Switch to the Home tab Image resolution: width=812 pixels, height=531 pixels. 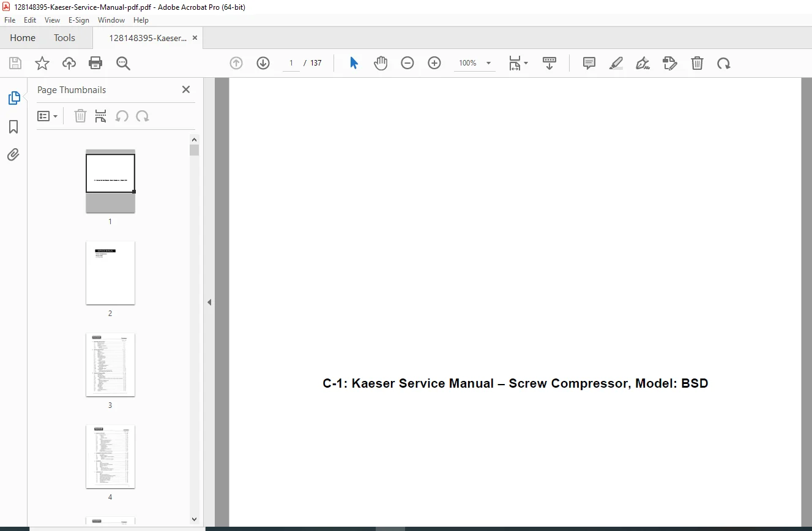point(23,38)
